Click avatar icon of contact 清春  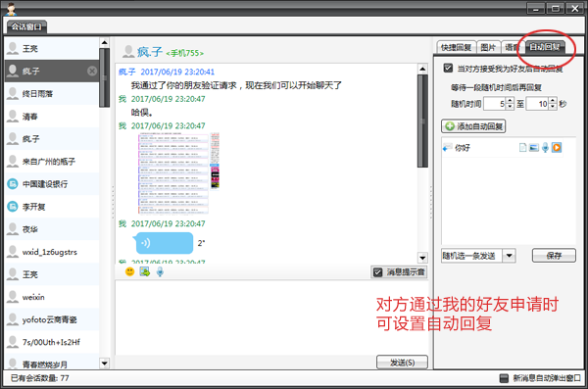(x=13, y=116)
